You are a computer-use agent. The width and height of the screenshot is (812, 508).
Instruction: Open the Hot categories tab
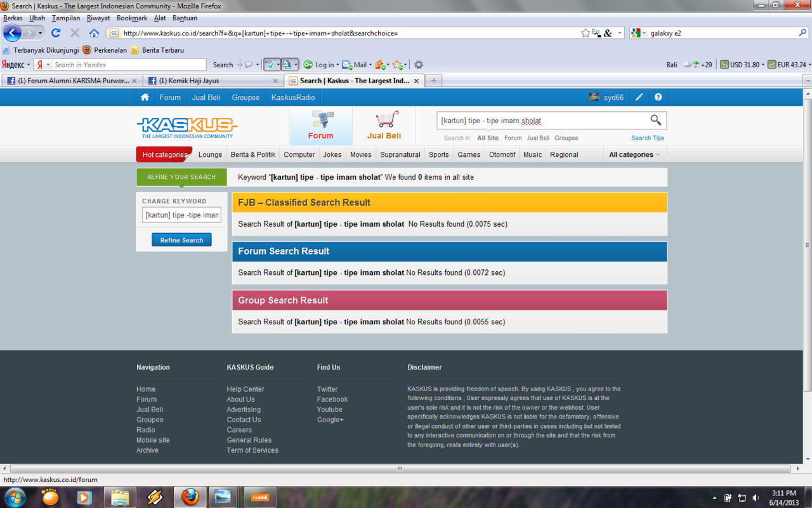pyautogui.click(x=164, y=154)
